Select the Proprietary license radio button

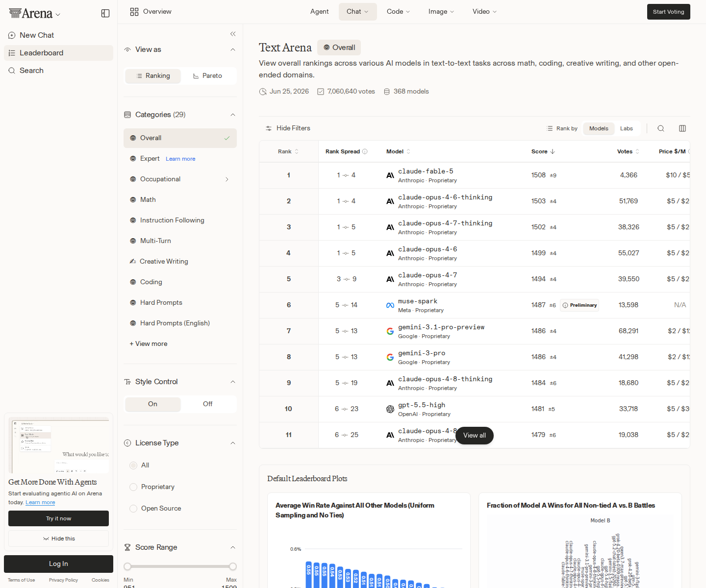[133, 487]
